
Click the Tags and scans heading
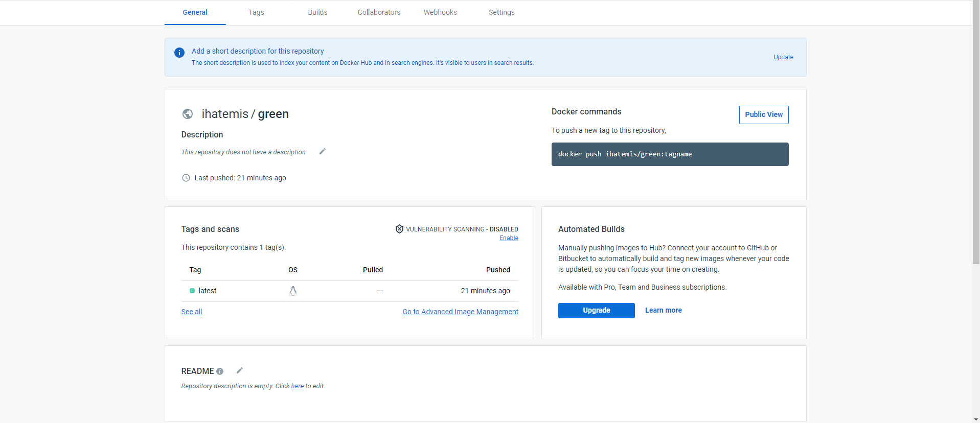point(210,229)
